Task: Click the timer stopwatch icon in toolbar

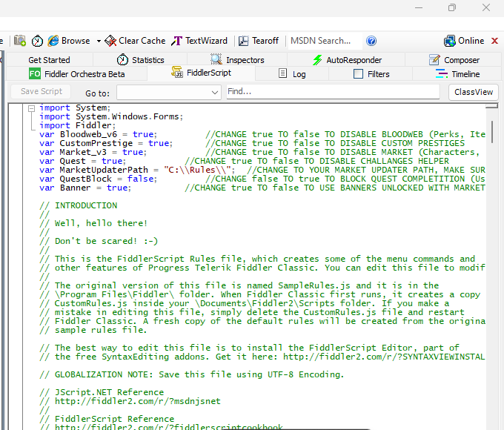Action: tap(37, 41)
